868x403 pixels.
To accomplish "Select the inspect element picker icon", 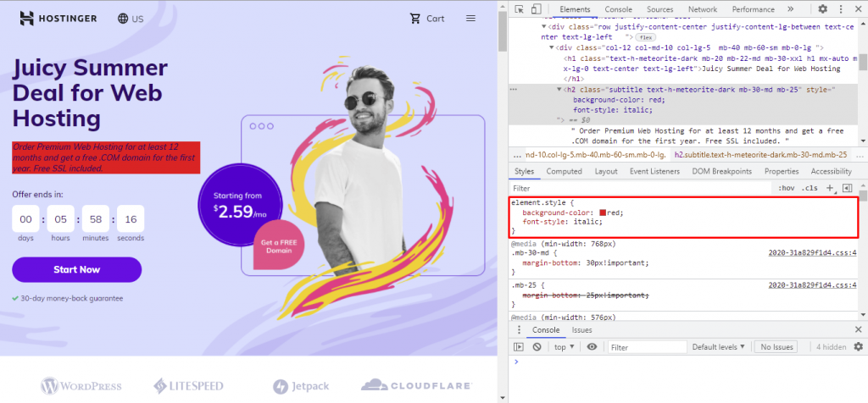I will click(520, 8).
